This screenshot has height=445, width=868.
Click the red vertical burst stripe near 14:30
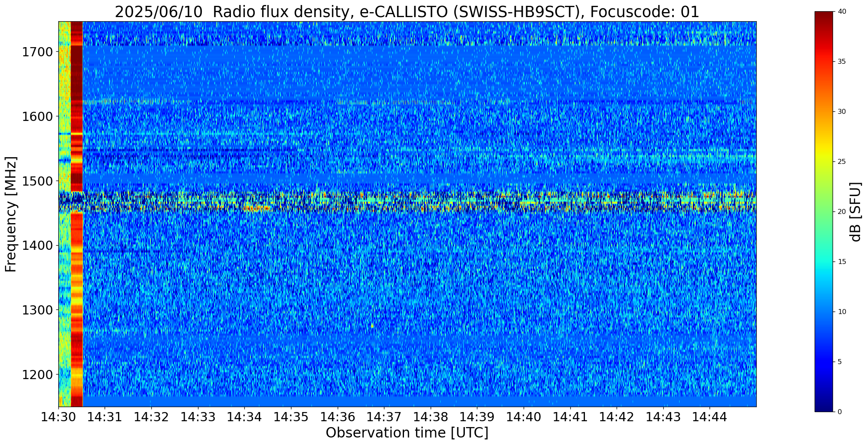pyautogui.click(x=77, y=214)
